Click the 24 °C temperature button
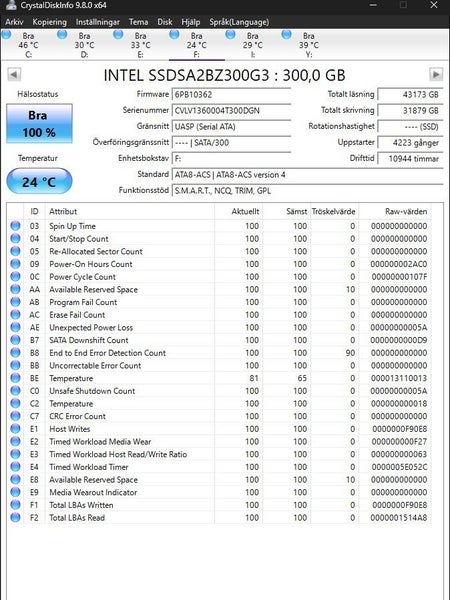 [39, 181]
